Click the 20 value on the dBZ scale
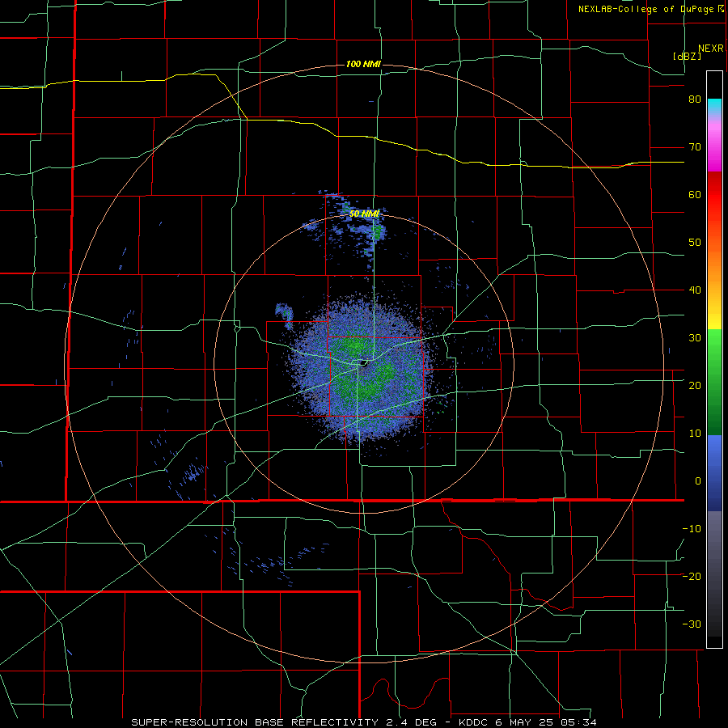This screenshot has width=728, height=728. pyautogui.click(x=695, y=385)
